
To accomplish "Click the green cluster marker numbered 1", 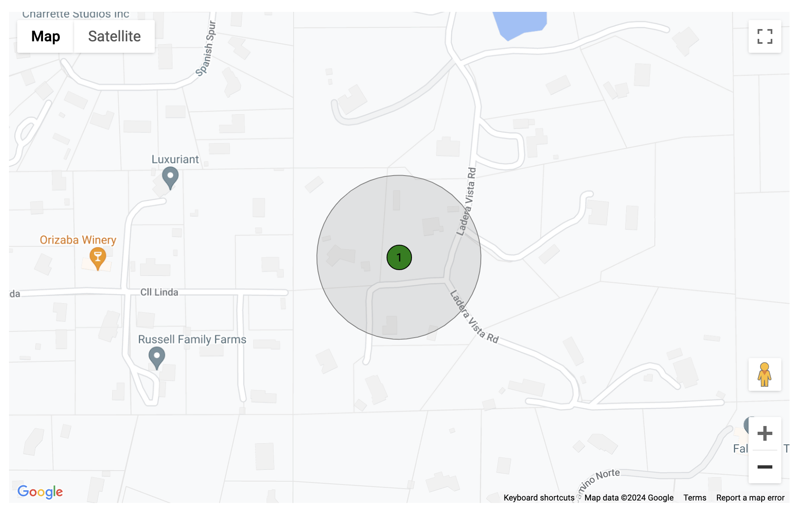I will [x=399, y=257].
